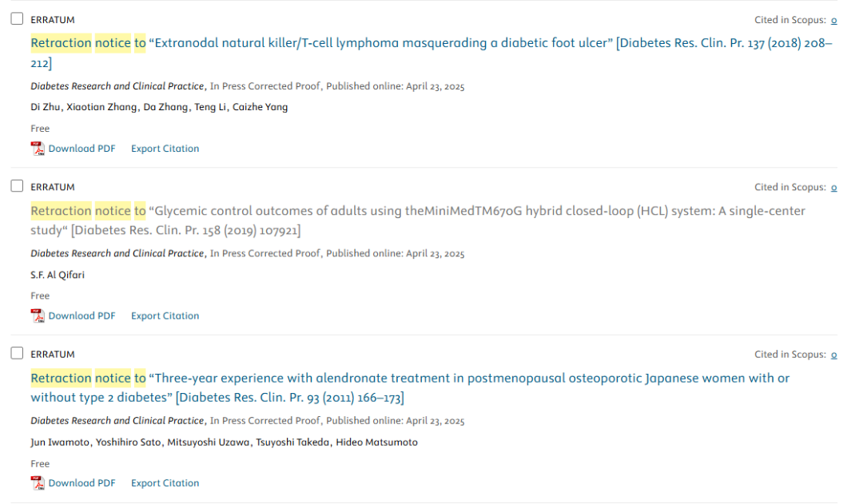
Task: Click the PDF icon for alendronate retraction
Action: pyautogui.click(x=38, y=483)
